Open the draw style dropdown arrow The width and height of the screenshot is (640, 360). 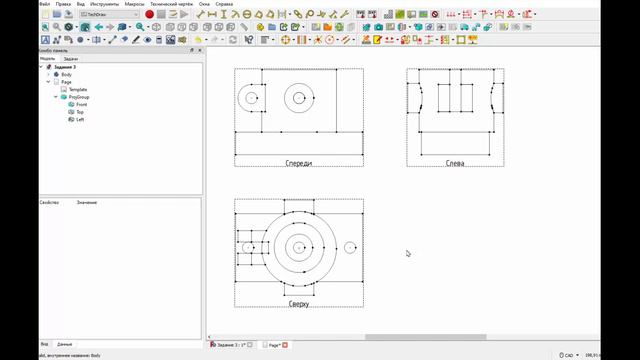coord(76,27)
